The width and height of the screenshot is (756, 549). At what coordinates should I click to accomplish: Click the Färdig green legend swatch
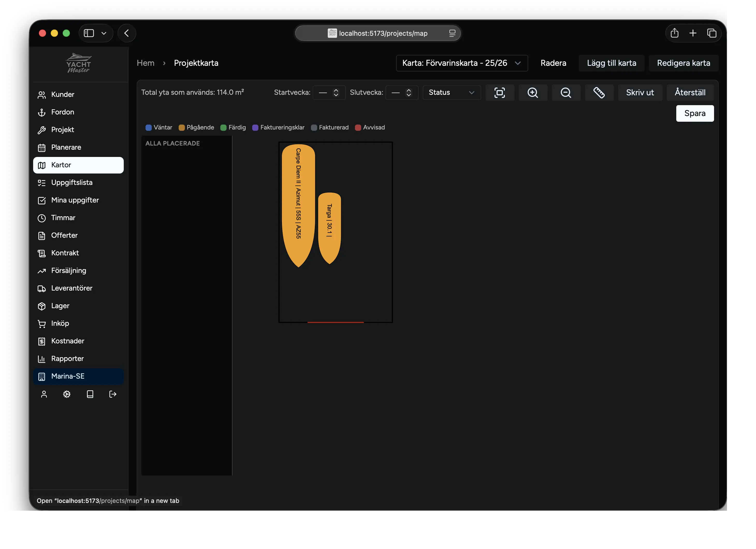[x=224, y=128]
